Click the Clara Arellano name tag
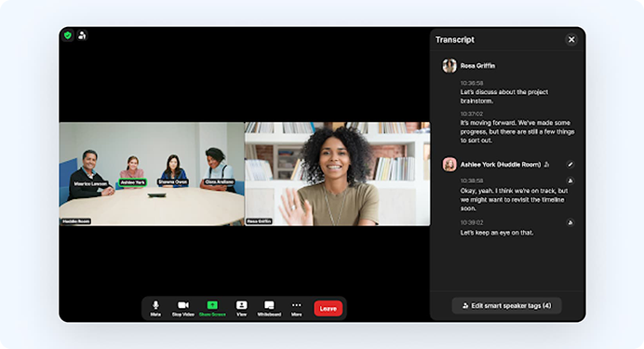Screen dimensions: 644x349 point(220,181)
